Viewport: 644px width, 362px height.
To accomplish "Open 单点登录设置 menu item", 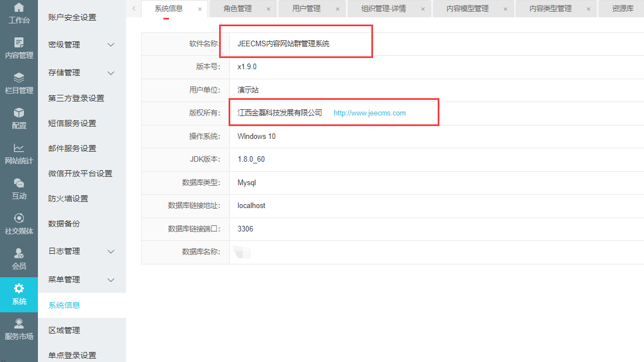I will click(x=72, y=355).
